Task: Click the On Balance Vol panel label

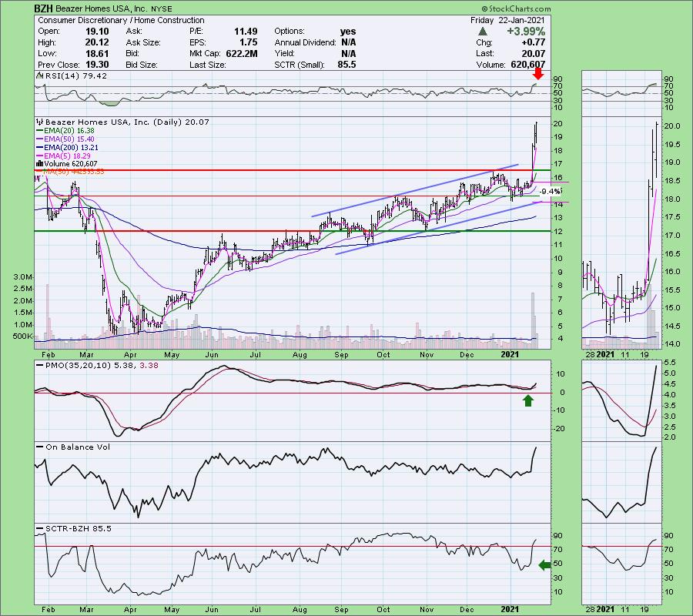Action: coord(78,447)
